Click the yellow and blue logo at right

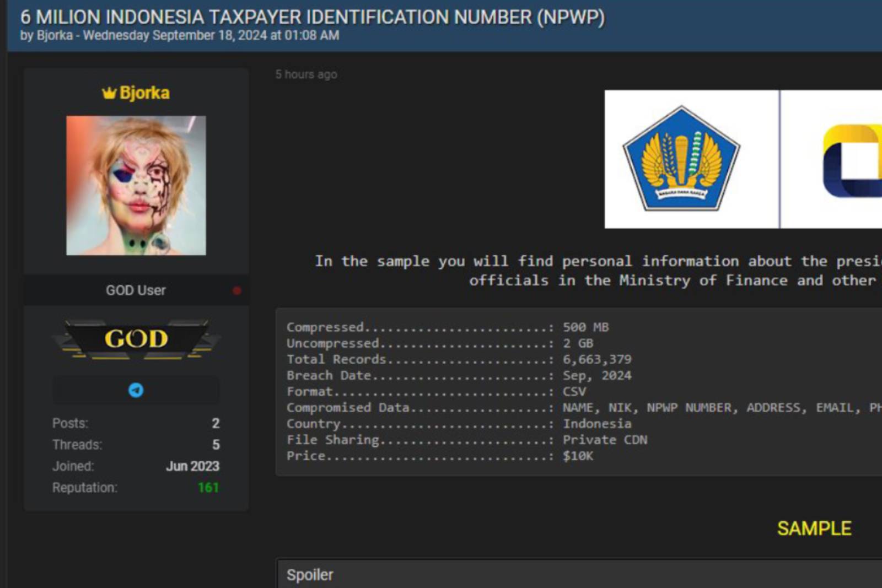(x=851, y=161)
